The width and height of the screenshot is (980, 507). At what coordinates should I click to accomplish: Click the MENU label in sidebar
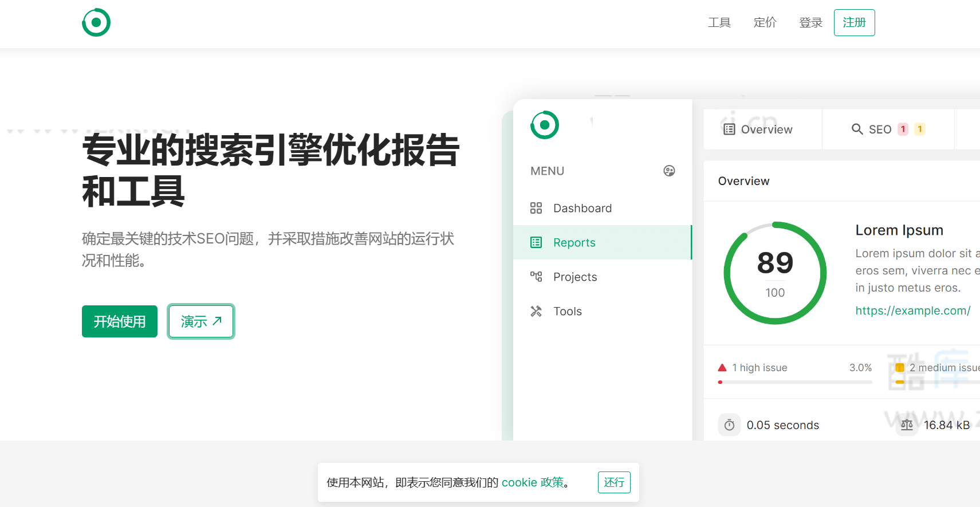click(547, 171)
